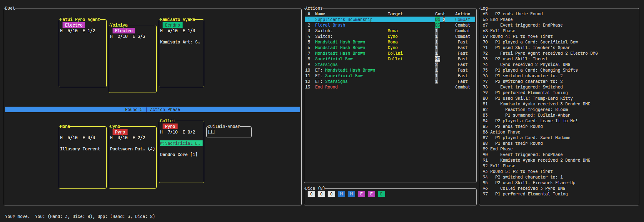The height and width of the screenshot is (222, 644).
Task: Click log entry 'P1 summoned: Cuilein-Anbar'
Action: pyautogui.click(x=538, y=115)
